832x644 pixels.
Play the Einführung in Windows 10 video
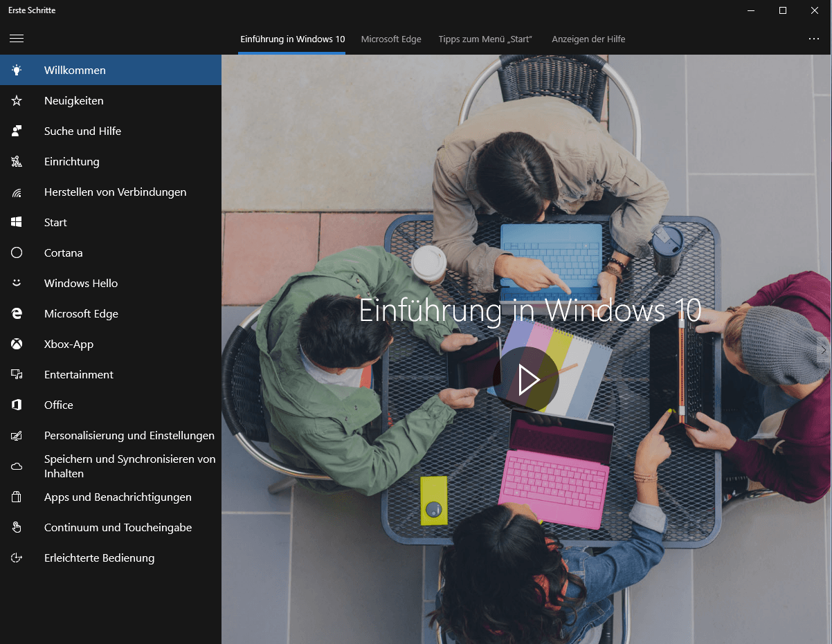tap(526, 379)
